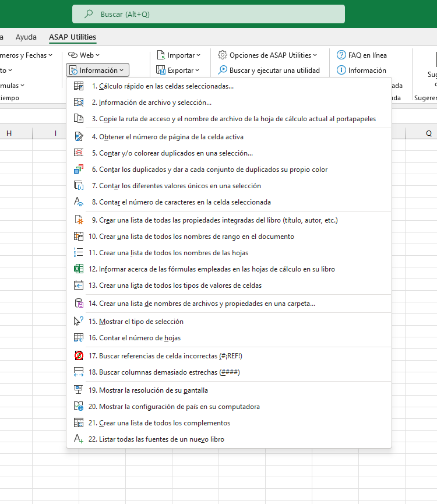The image size is (437, 504).
Task: Select Listar todas las fuentes de un nuevo libro
Action: click(x=229, y=439)
